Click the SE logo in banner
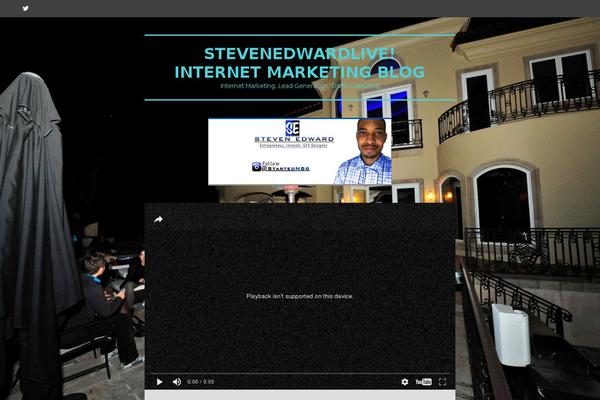 tap(292, 128)
